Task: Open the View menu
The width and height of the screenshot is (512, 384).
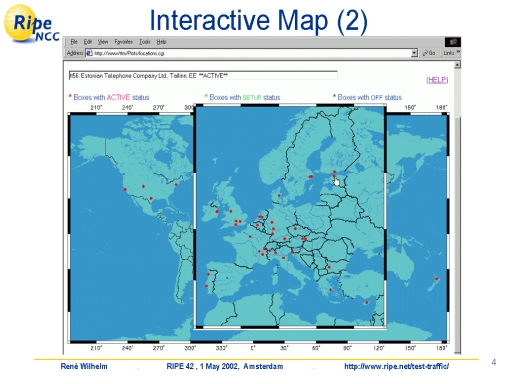Action: (103, 42)
